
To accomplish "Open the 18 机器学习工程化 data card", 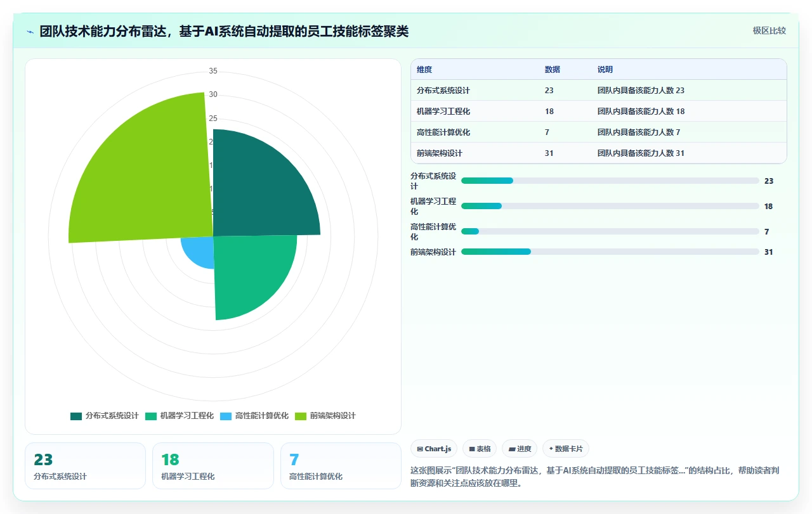I will click(x=213, y=466).
